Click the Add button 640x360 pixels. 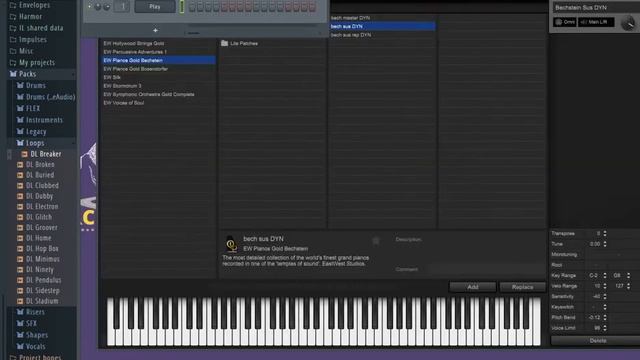coord(473,287)
